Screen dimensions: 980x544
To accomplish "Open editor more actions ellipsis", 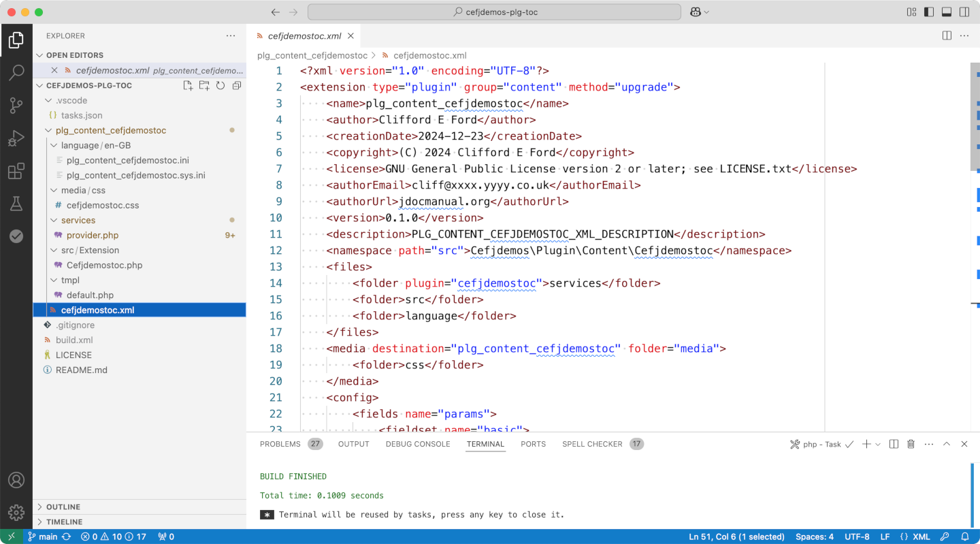I will pyautogui.click(x=964, y=35).
